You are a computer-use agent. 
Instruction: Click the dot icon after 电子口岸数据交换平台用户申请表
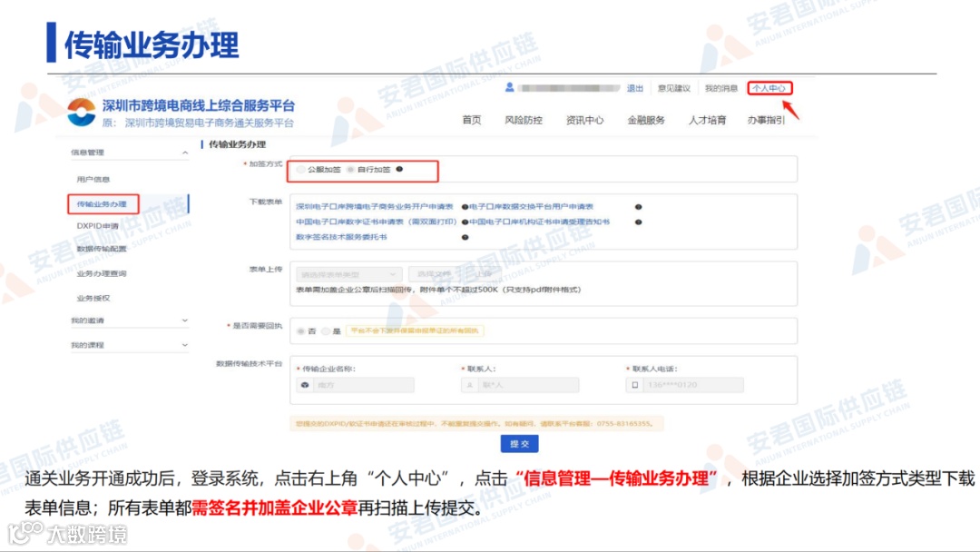(638, 207)
